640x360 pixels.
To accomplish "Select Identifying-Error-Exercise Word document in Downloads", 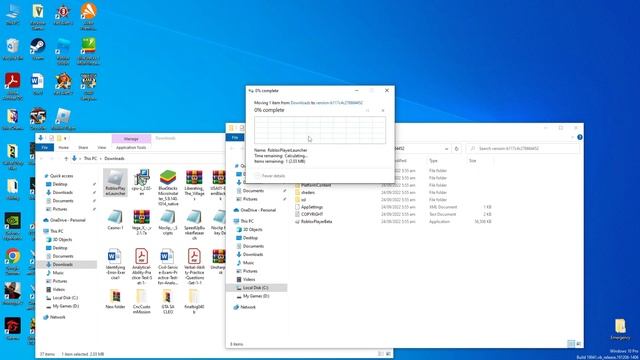I will tap(115, 264).
